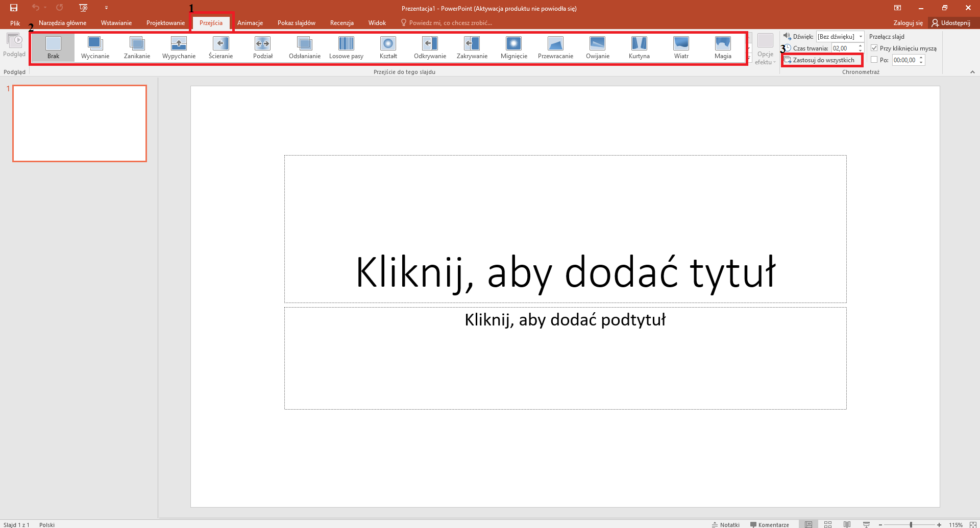Switch to Slide Sorter view in status bar
This screenshot has width=980, height=528.
[x=828, y=524]
